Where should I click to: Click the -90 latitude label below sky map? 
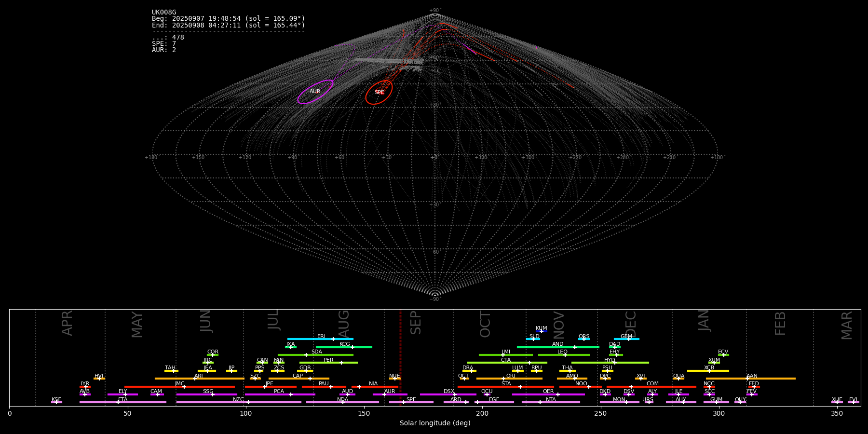point(434,299)
